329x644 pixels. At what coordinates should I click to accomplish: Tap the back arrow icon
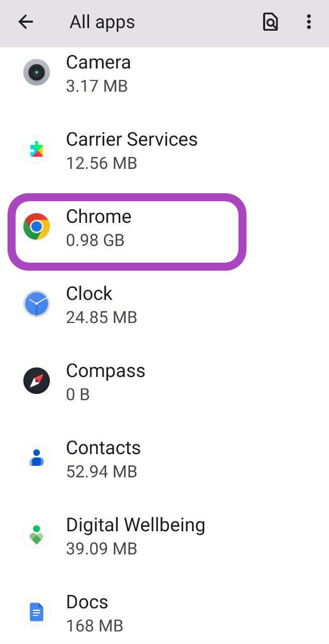(x=25, y=22)
